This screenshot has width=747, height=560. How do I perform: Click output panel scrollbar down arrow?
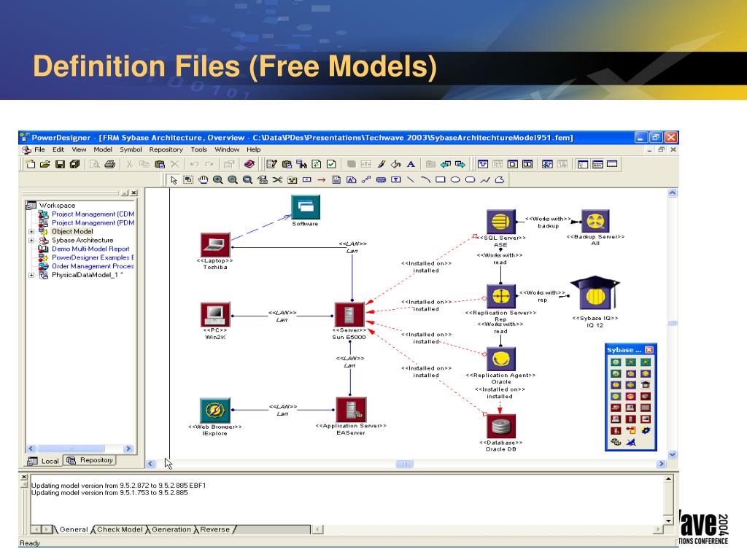tap(668, 521)
